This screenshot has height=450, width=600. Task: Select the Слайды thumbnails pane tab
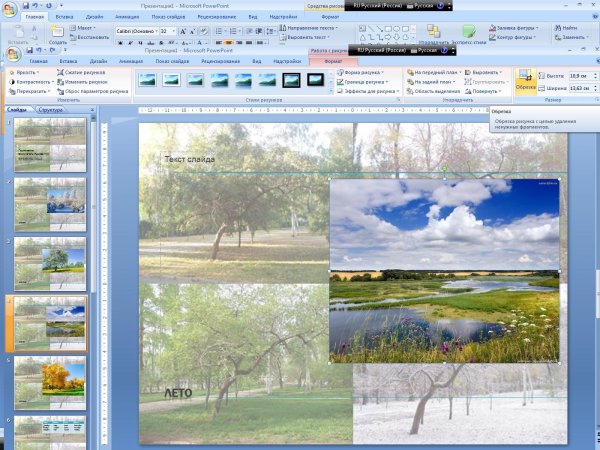pos(17,109)
